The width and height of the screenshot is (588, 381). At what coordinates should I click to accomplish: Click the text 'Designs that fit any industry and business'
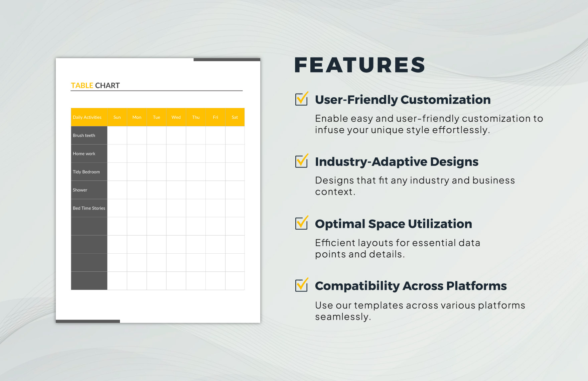click(x=415, y=180)
